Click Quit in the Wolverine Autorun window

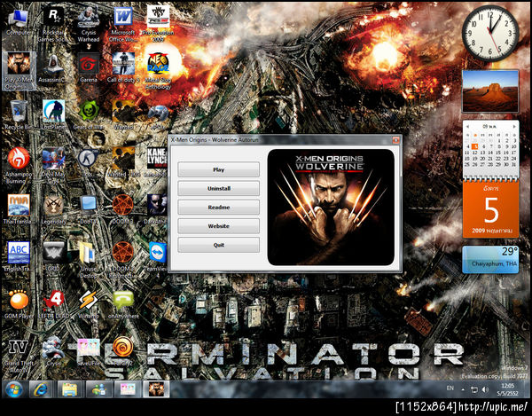[x=218, y=245]
